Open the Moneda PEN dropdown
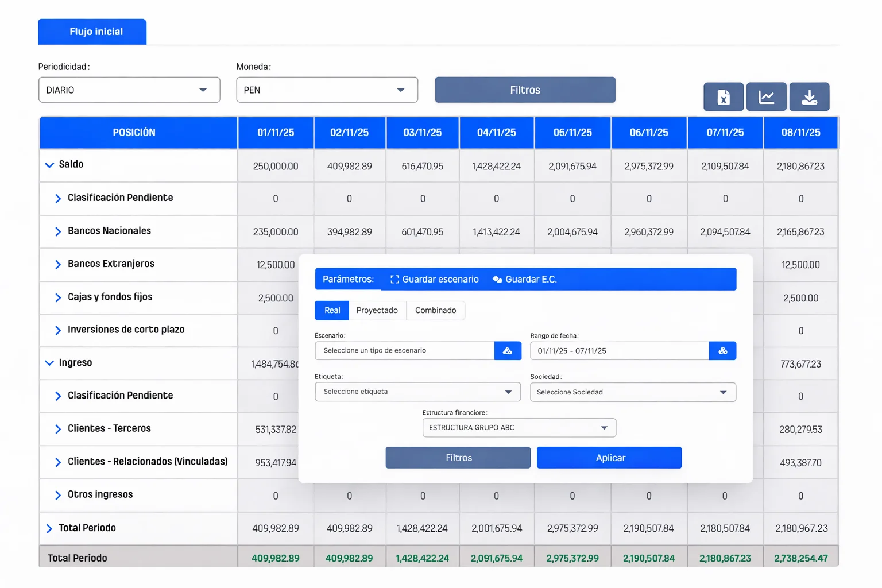Image resolution: width=882 pixels, height=588 pixels. click(327, 90)
